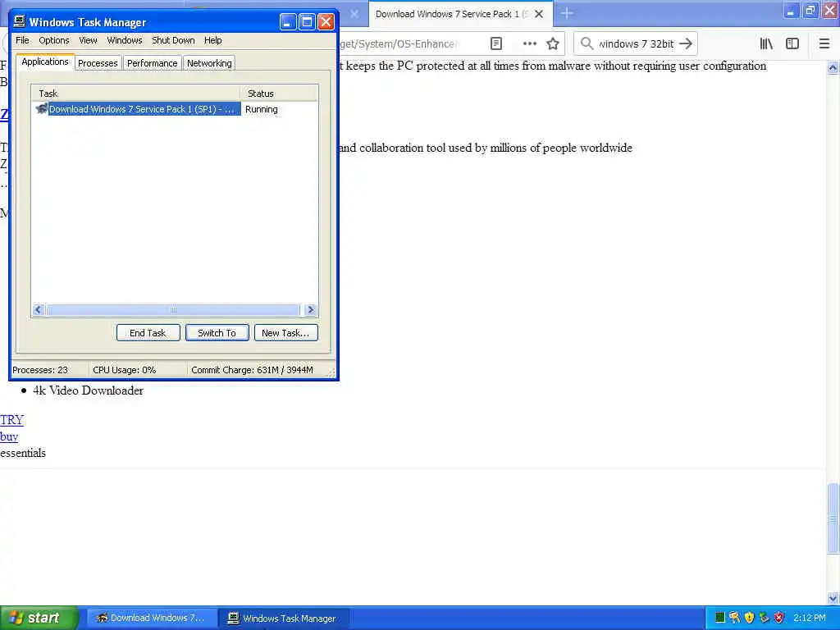
Task: Switch to the Processes tab
Action: click(x=98, y=63)
